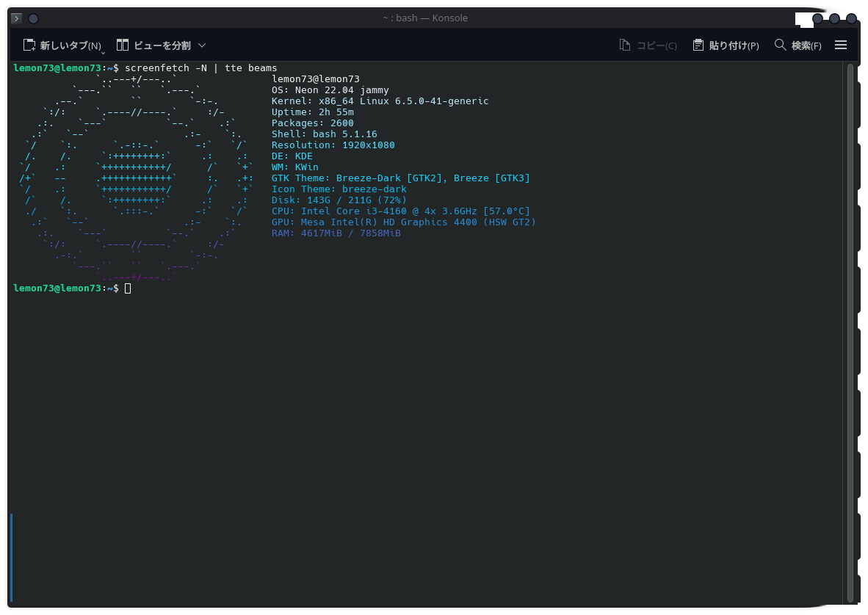This screenshot has height=615, width=868.
Task: Click the small circle icon beside the title bar icon
Action: point(33,18)
